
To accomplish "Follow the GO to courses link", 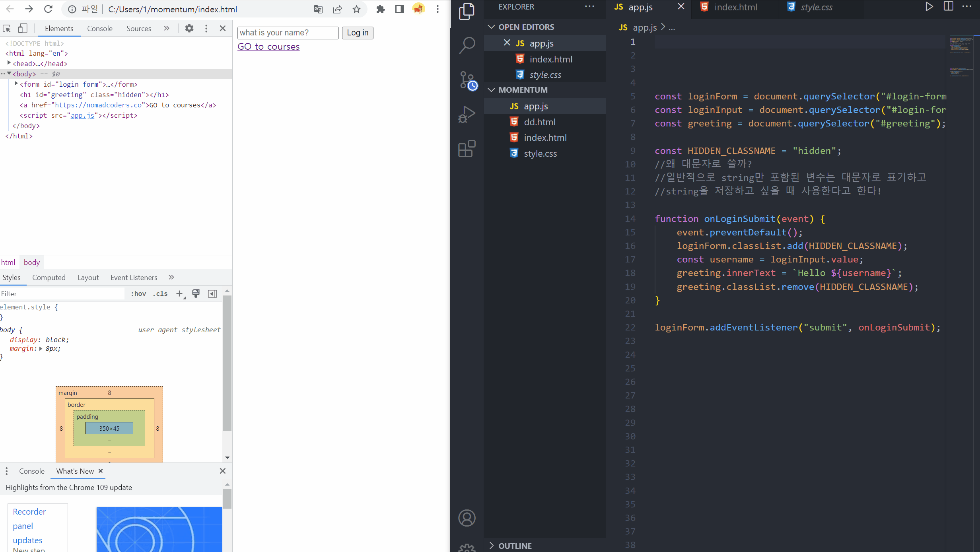I will 268,47.
